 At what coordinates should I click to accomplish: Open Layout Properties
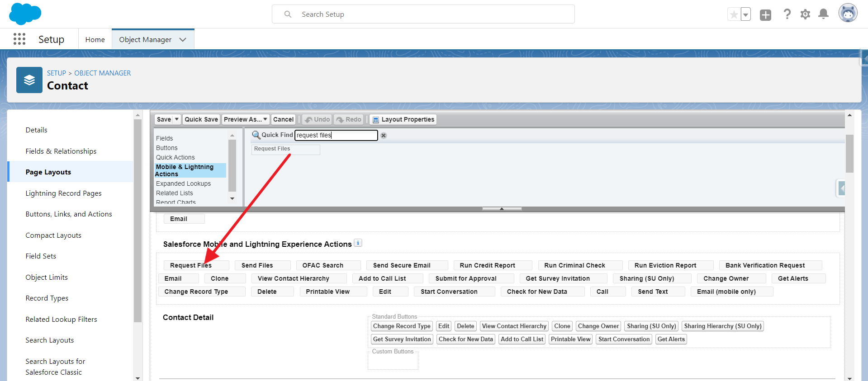coord(403,119)
